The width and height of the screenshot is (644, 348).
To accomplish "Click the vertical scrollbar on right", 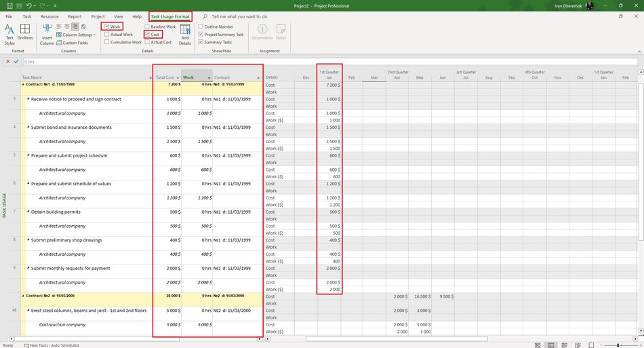I will pyautogui.click(x=641, y=161).
